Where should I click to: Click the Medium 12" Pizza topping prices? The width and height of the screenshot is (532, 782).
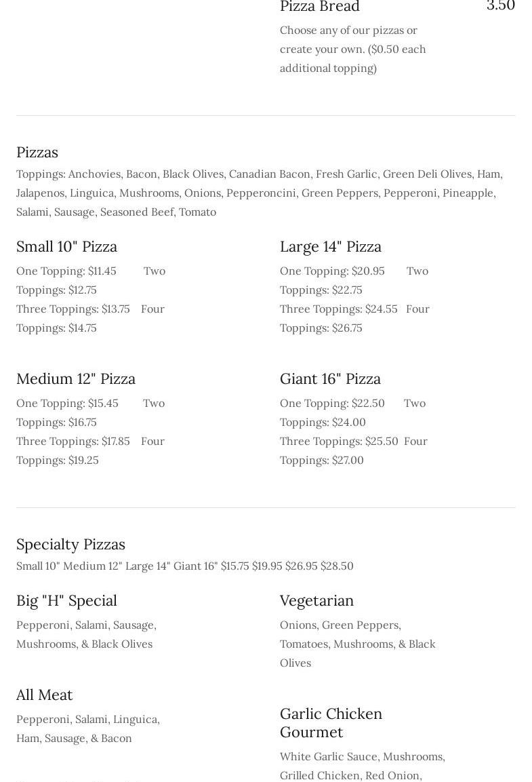click(91, 431)
